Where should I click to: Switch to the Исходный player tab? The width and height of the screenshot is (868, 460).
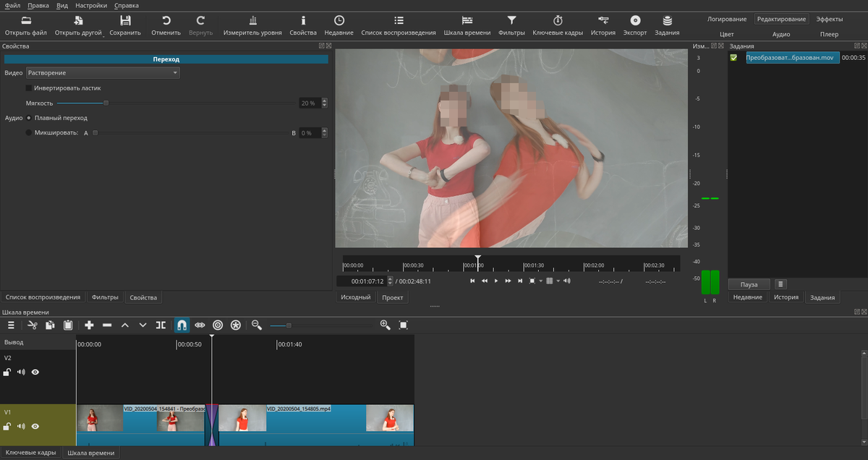(356, 297)
